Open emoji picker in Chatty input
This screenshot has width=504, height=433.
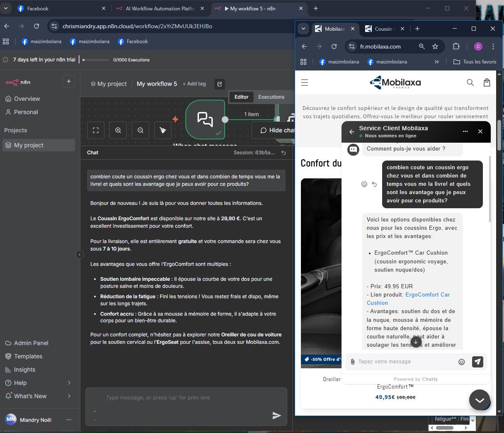(x=461, y=362)
